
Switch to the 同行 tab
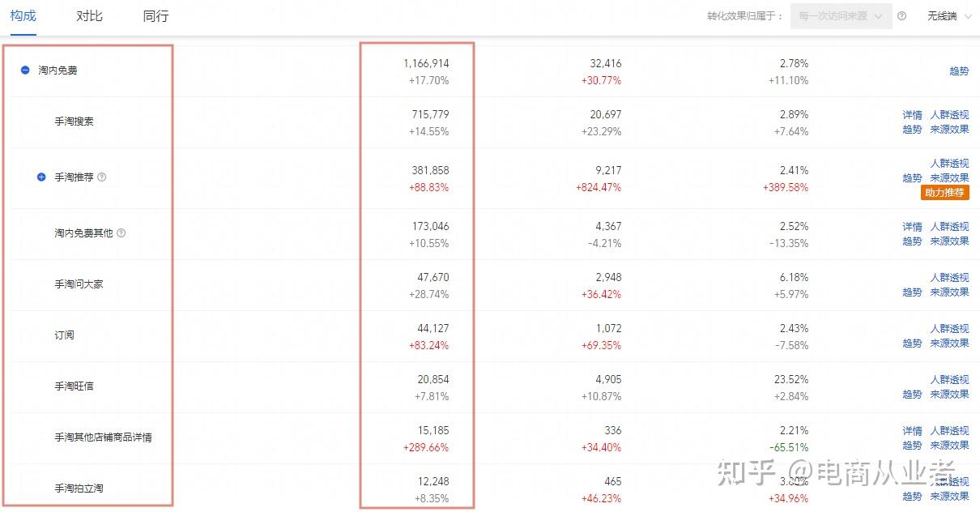(156, 16)
